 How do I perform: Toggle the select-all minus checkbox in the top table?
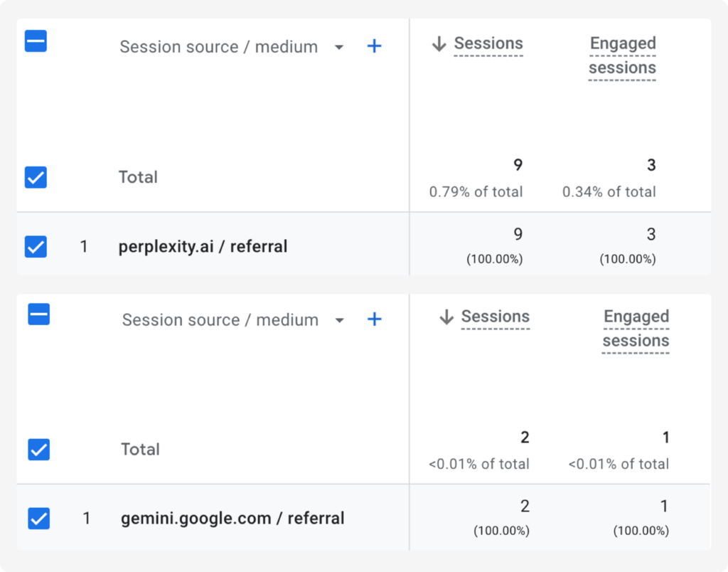(x=36, y=41)
